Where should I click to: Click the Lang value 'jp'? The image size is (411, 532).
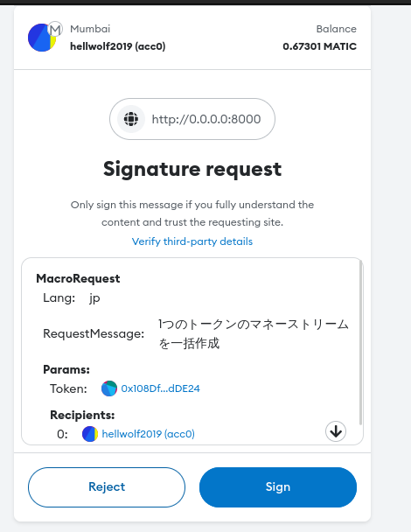coord(94,298)
